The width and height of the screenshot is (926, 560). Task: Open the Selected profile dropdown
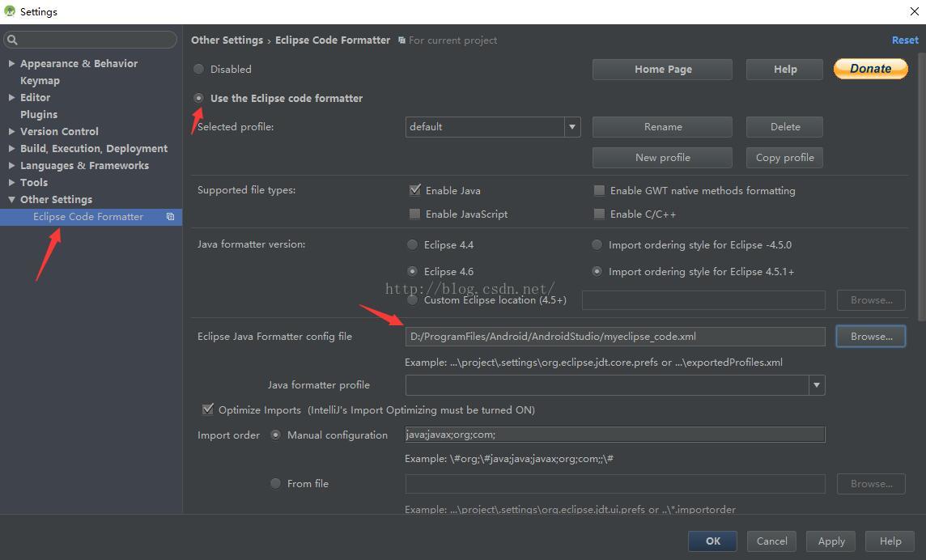(572, 127)
